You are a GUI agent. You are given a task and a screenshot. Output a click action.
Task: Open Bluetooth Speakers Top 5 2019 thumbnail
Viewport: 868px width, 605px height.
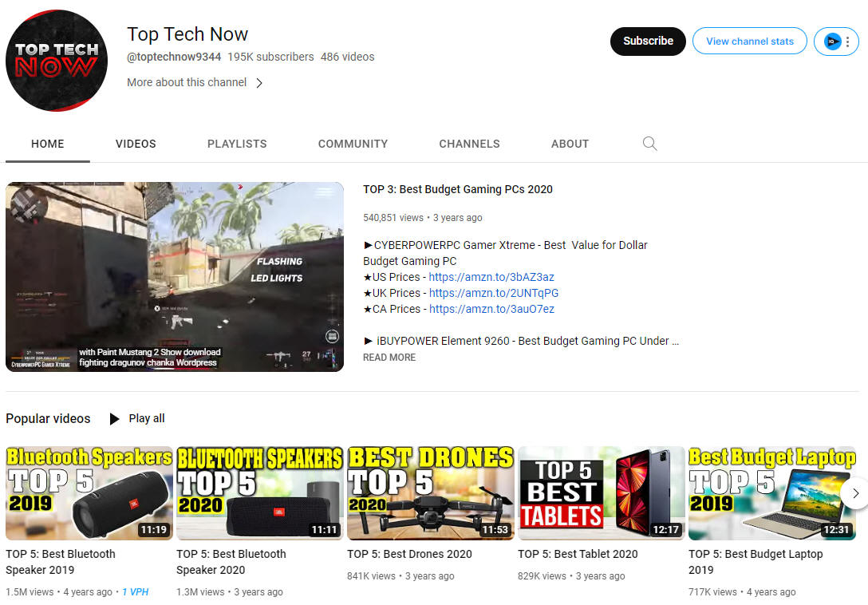89,493
